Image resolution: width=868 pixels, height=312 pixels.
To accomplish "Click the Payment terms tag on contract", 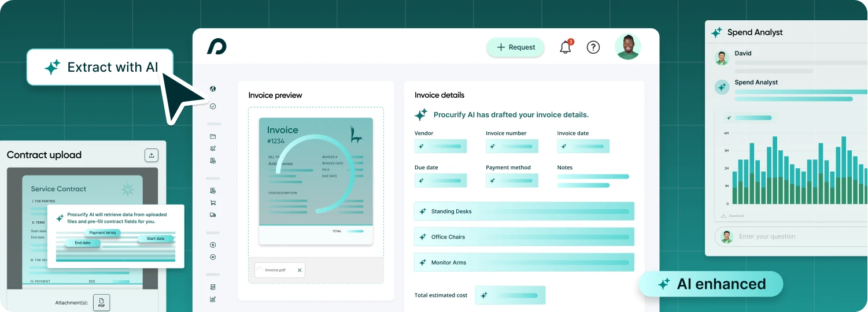I will coord(103,233).
